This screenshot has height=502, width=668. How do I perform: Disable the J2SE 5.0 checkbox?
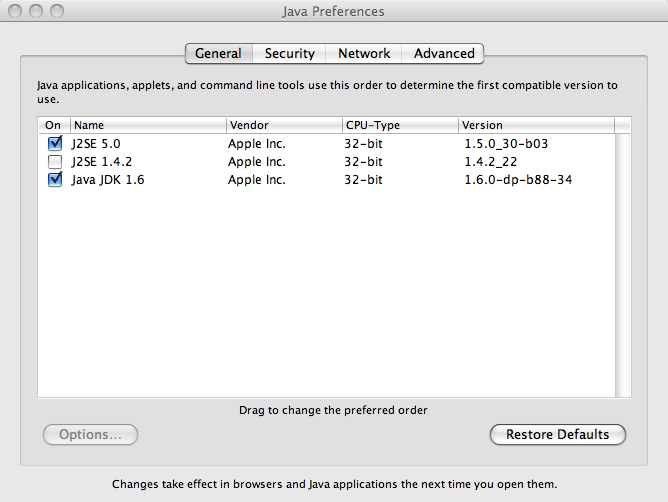[55, 143]
